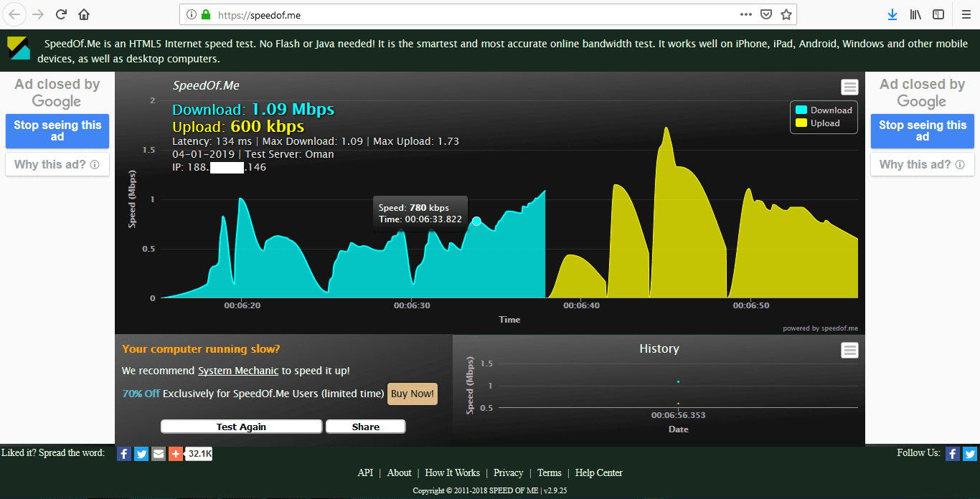
Task: Open the How It Works footer link
Action: click(452, 472)
